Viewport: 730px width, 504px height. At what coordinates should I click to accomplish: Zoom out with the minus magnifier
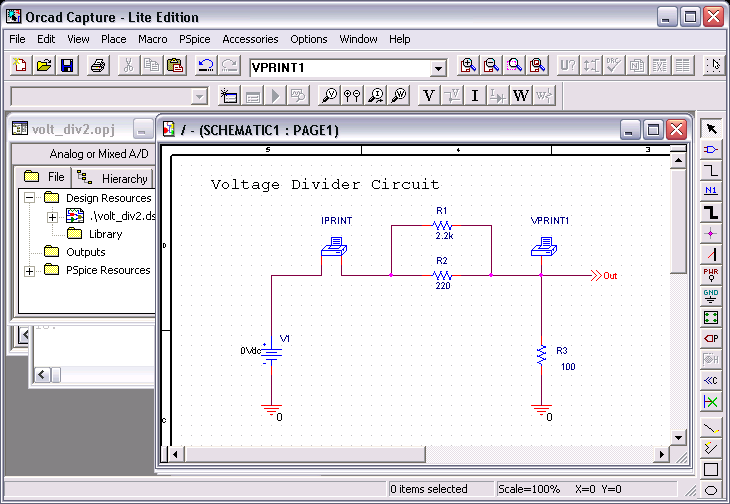(491, 66)
